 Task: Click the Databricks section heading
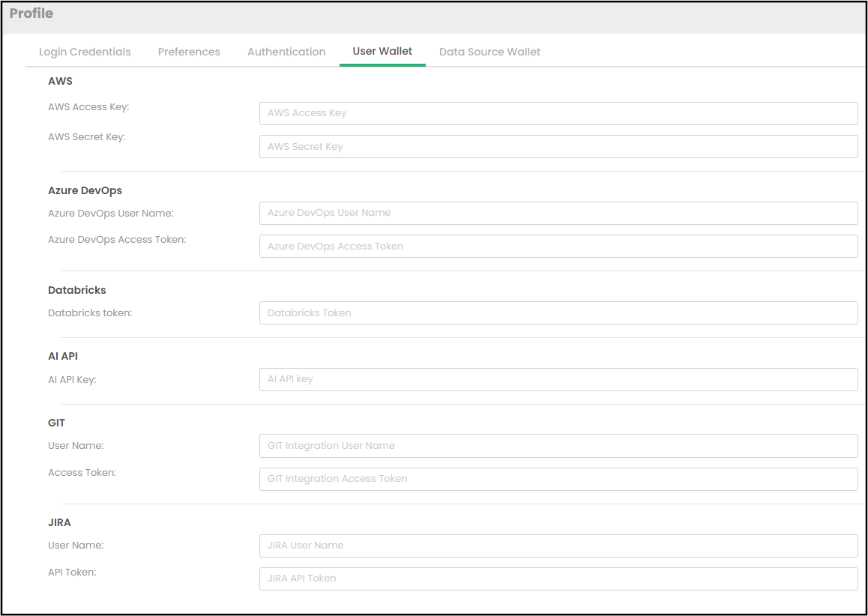tap(77, 290)
